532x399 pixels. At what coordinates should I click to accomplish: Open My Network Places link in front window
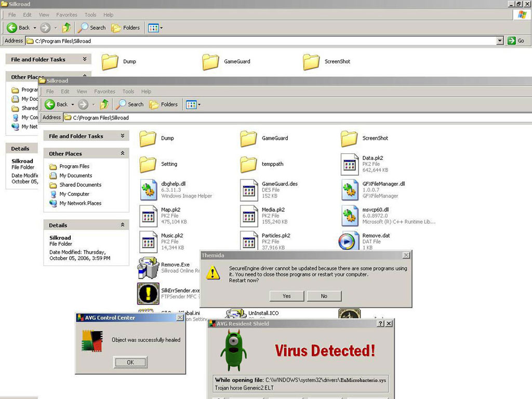tap(81, 203)
